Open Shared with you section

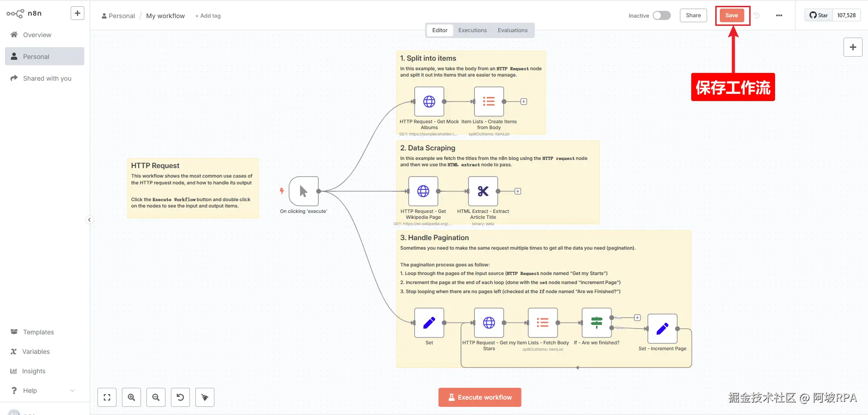coord(44,78)
